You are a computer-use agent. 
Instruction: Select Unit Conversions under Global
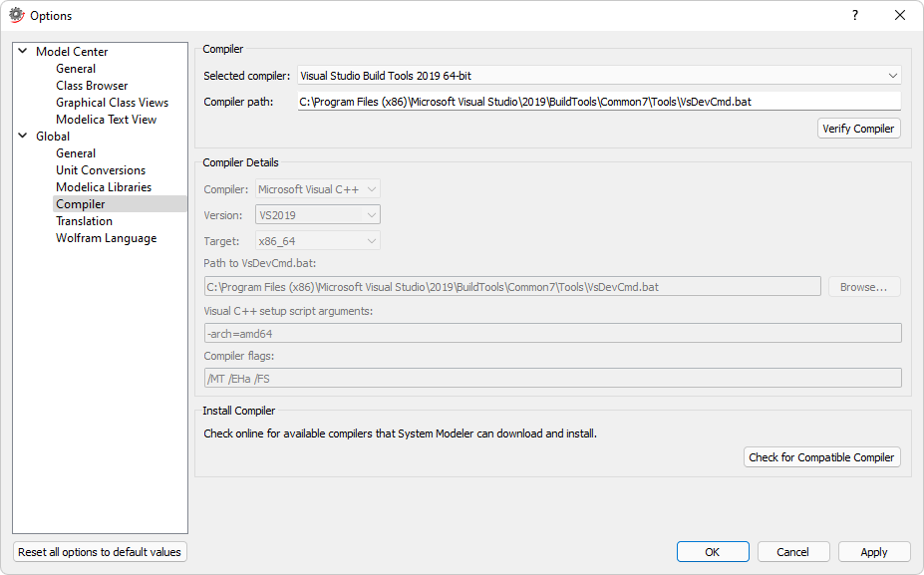(x=101, y=170)
